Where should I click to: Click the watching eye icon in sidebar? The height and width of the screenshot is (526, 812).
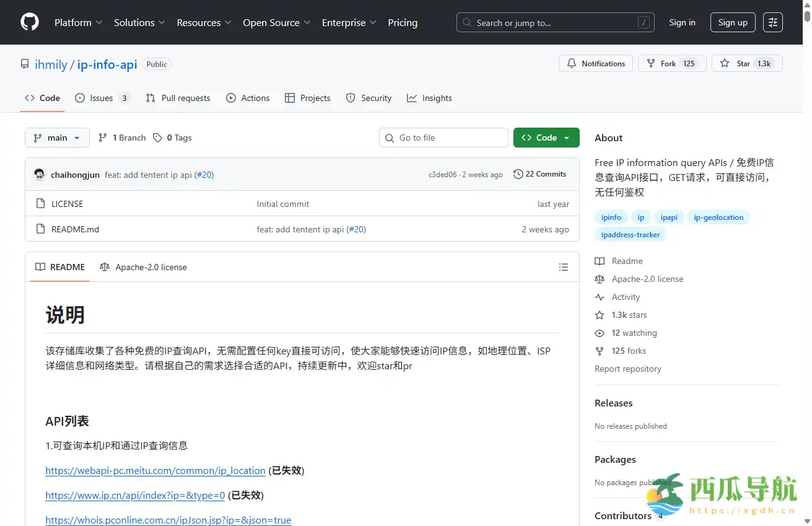coord(599,333)
